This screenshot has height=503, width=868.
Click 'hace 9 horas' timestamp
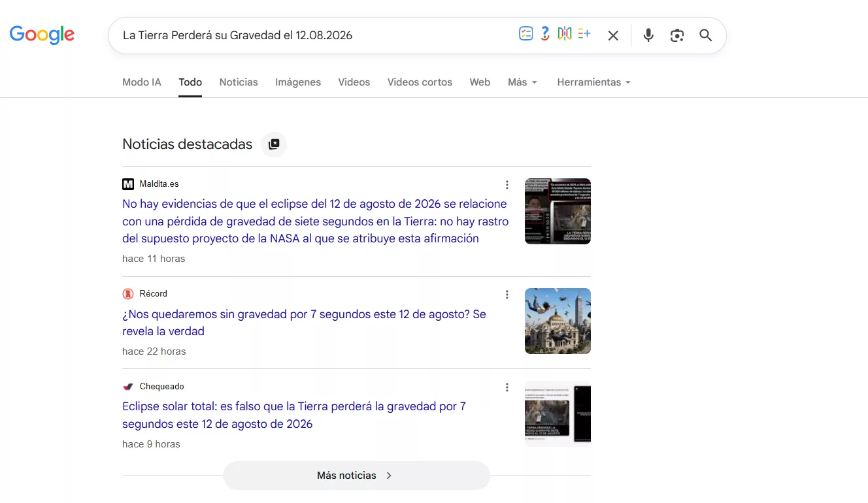click(151, 444)
